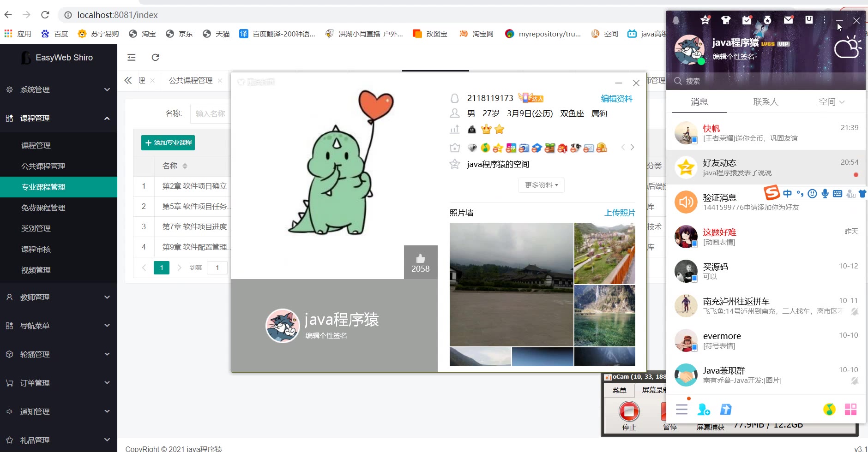Click the Sogou microphone voice input icon
The width and height of the screenshot is (868, 452).
point(825,194)
